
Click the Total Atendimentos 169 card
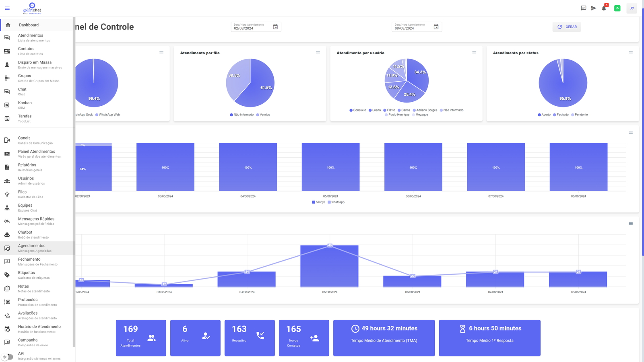[141, 338]
